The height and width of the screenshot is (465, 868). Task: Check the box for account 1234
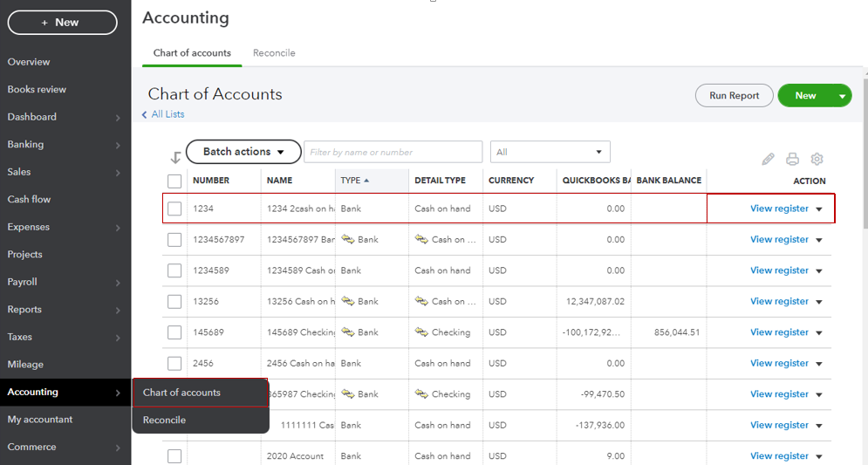point(174,209)
